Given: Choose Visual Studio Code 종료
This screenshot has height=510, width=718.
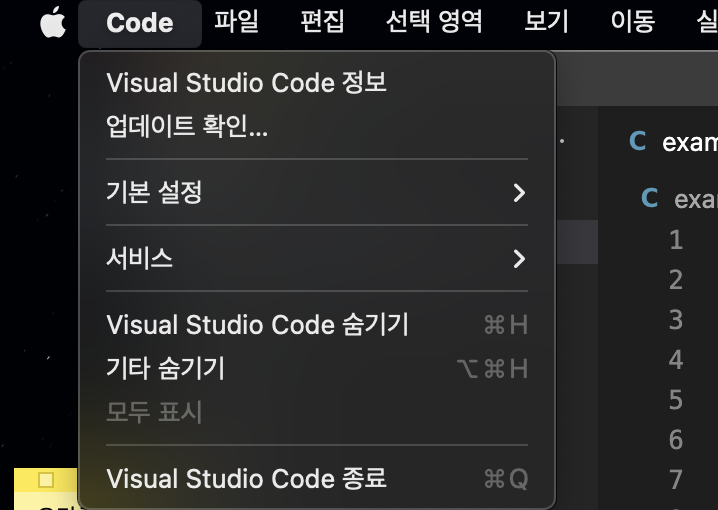Looking at the screenshot, I should click(x=317, y=478).
